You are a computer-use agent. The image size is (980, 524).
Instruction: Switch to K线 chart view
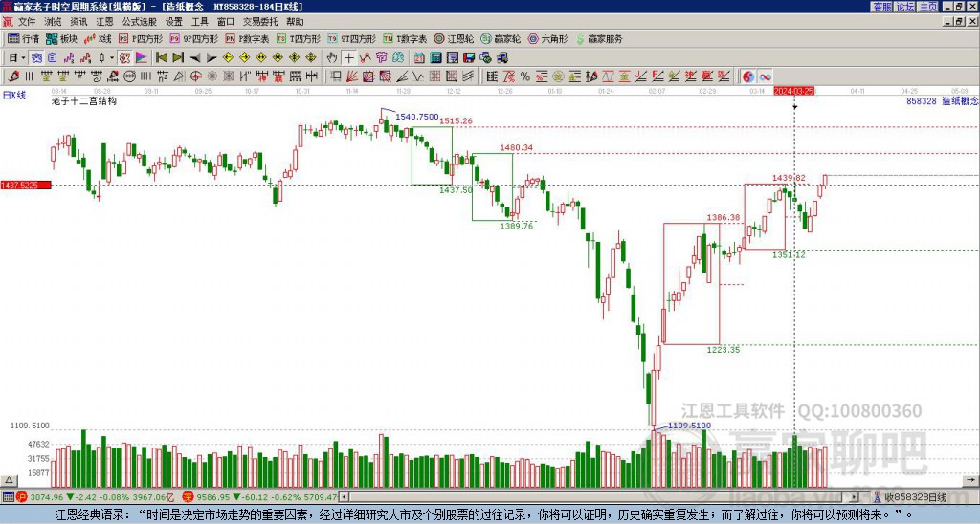coord(97,38)
